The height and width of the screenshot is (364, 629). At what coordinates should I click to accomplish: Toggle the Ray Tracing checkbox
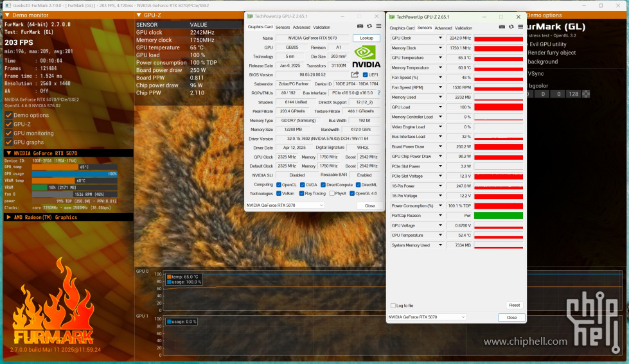pos(302,194)
